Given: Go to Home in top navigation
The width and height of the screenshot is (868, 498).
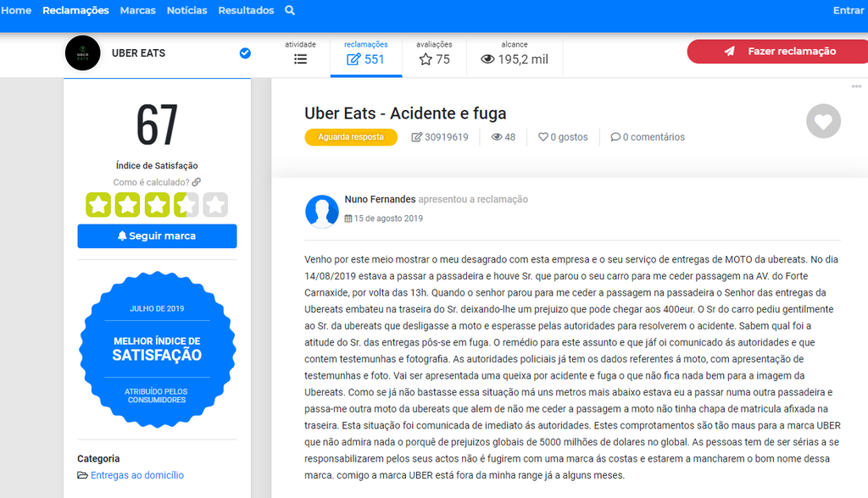Looking at the screenshot, I should tap(16, 10).
